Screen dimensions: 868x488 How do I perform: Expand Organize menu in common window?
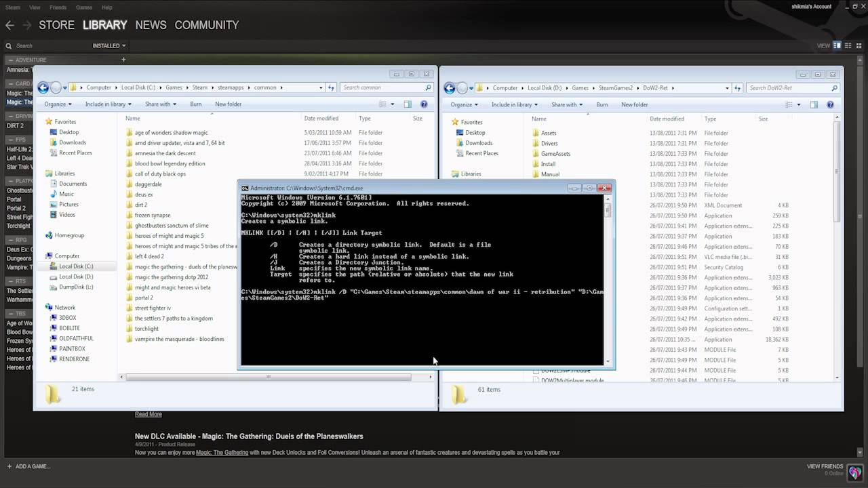point(58,104)
